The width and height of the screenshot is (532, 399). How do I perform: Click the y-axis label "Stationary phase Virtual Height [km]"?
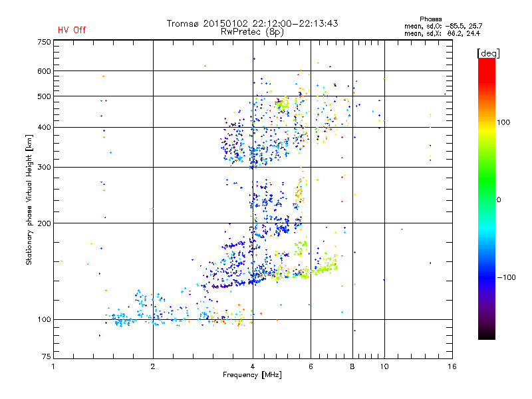pos(29,199)
